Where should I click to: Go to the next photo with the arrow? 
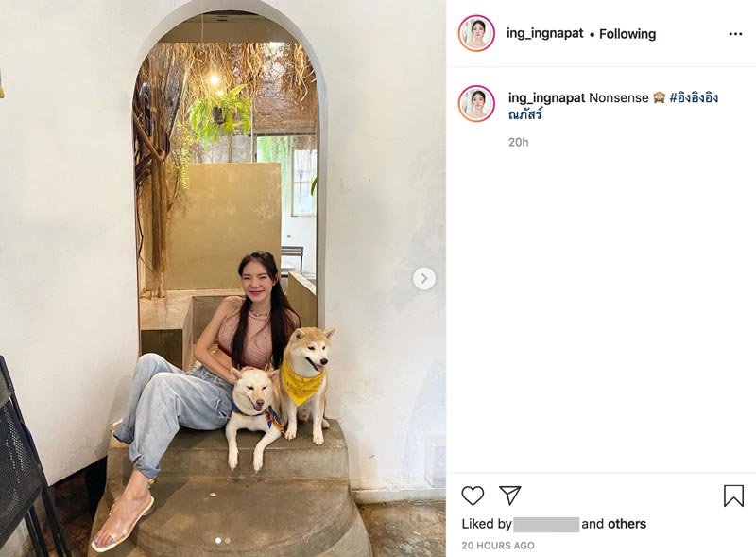click(424, 278)
